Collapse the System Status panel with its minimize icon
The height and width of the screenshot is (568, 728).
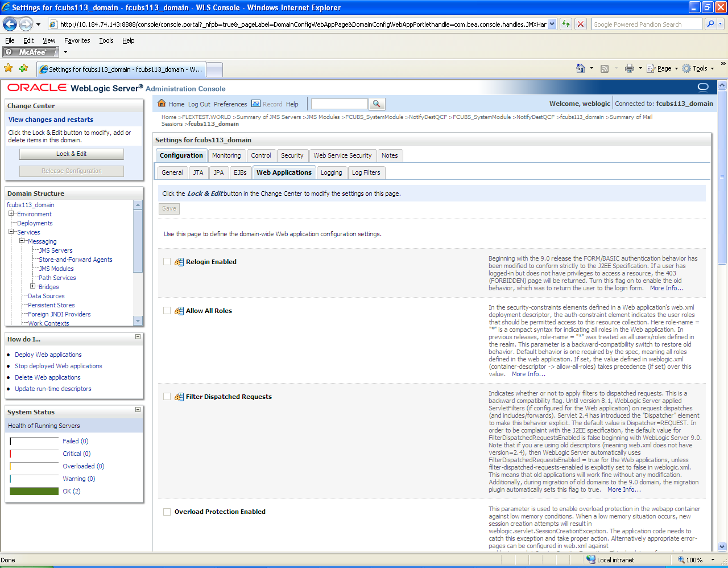[x=138, y=410]
